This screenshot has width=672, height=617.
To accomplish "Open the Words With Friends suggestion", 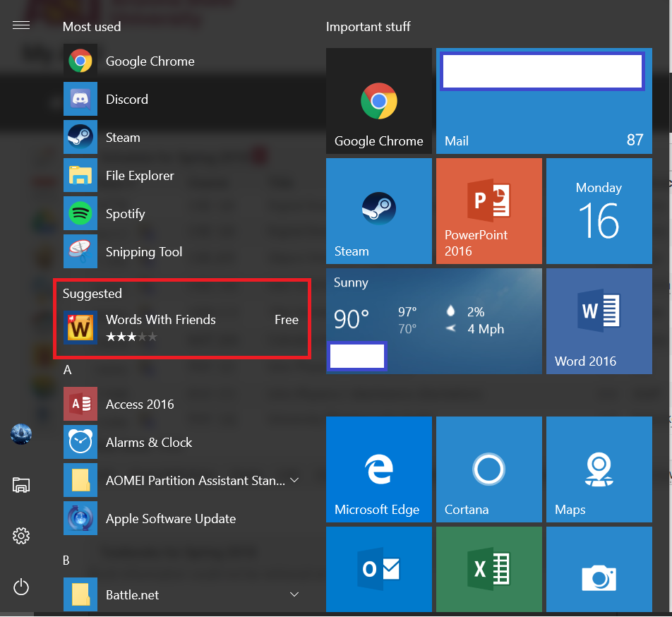I will [160, 319].
